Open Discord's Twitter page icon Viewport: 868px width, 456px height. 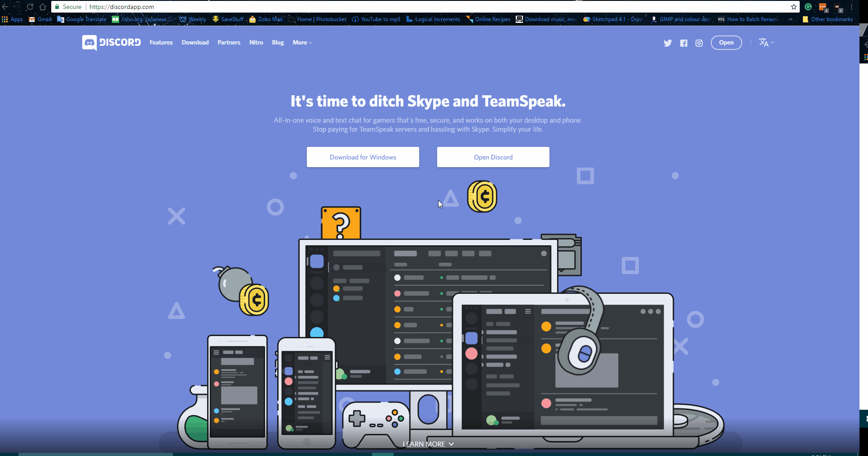click(x=668, y=43)
